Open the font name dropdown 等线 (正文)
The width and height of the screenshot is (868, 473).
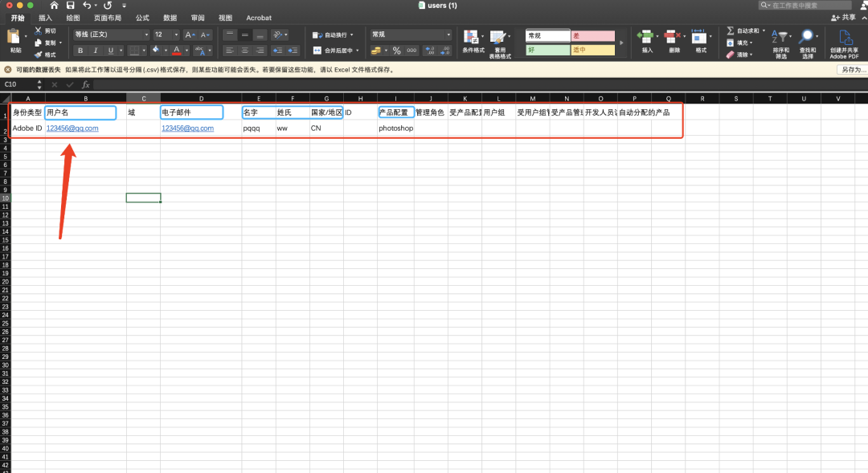click(x=147, y=35)
